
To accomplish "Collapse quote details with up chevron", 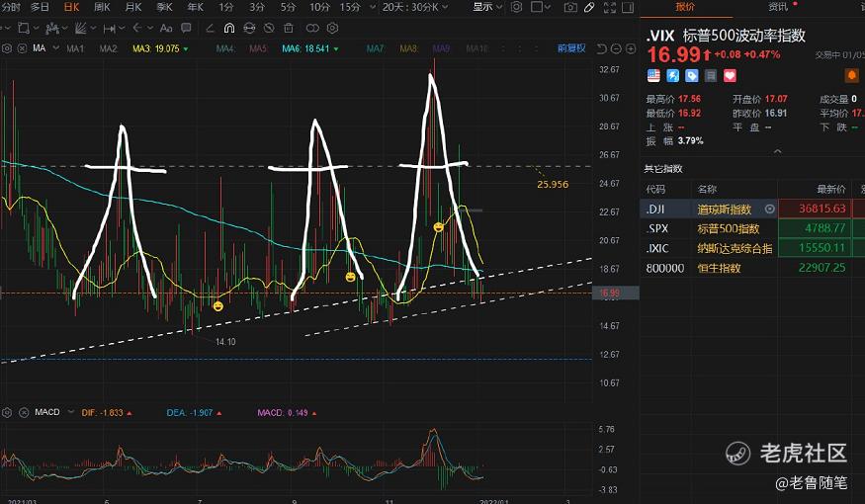I will point(777,151).
